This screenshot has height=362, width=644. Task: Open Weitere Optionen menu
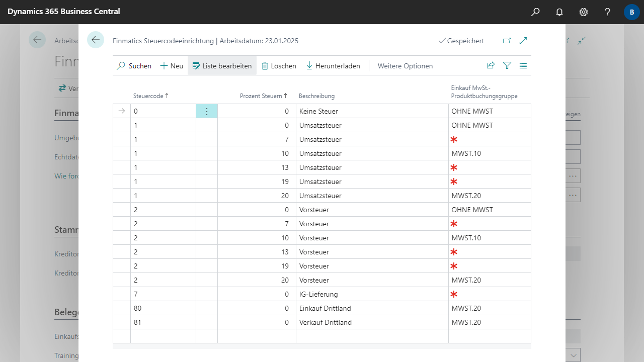pyautogui.click(x=405, y=66)
